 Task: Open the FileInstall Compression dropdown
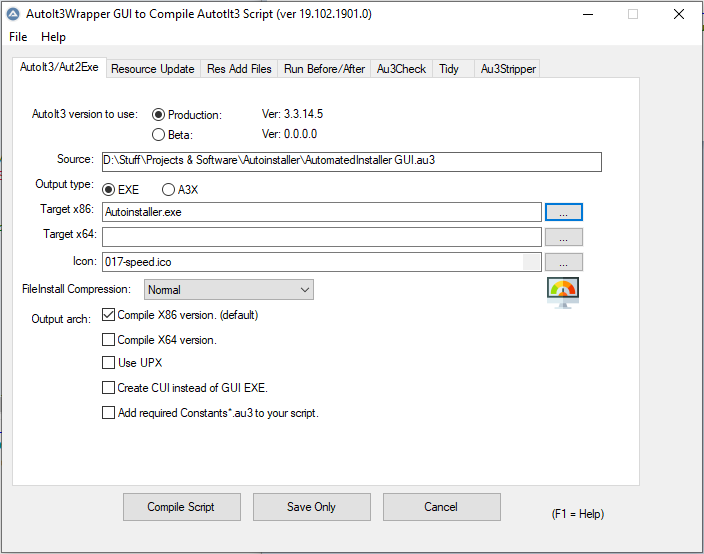coord(229,290)
